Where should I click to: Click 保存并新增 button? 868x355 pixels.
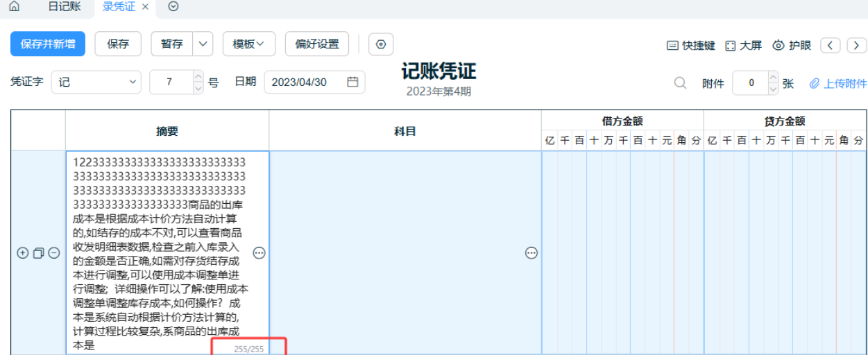(x=48, y=44)
